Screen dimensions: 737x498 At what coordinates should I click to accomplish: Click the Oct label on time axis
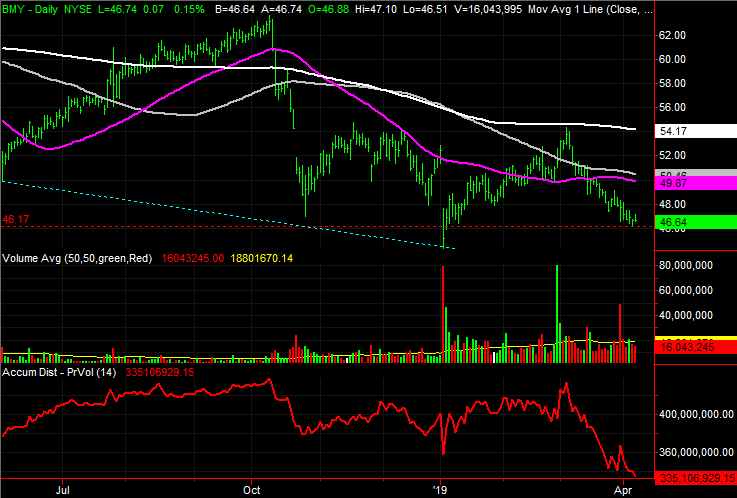click(251, 490)
